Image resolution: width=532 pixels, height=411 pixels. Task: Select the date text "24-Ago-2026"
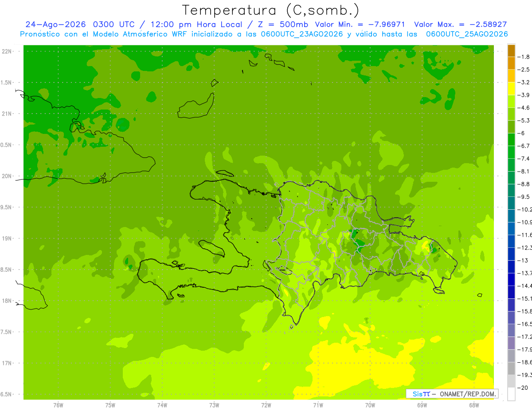[56, 24]
